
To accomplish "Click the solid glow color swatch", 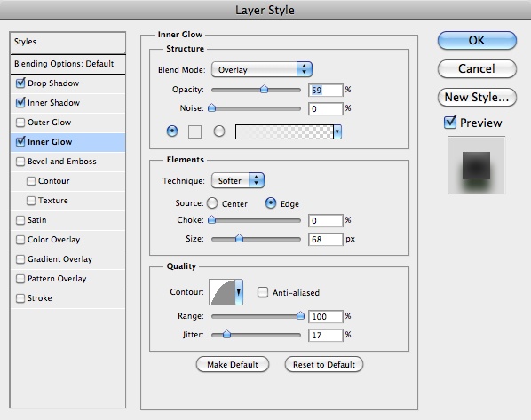I will pos(194,131).
